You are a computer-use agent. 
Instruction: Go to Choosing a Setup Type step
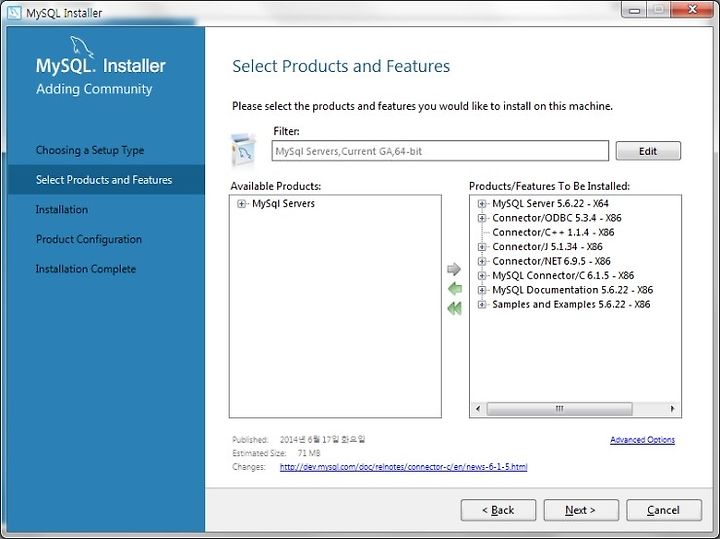click(x=90, y=150)
